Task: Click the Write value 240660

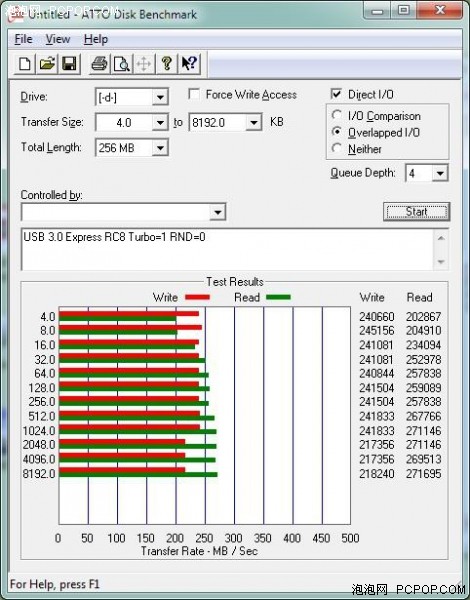Action: pos(377,317)
